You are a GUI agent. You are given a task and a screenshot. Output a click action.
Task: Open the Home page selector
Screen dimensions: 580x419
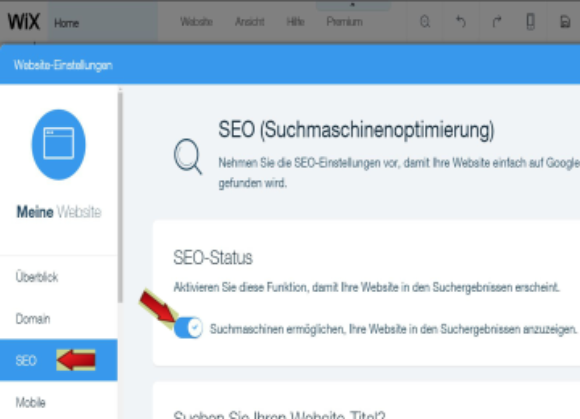coord(103,23)
